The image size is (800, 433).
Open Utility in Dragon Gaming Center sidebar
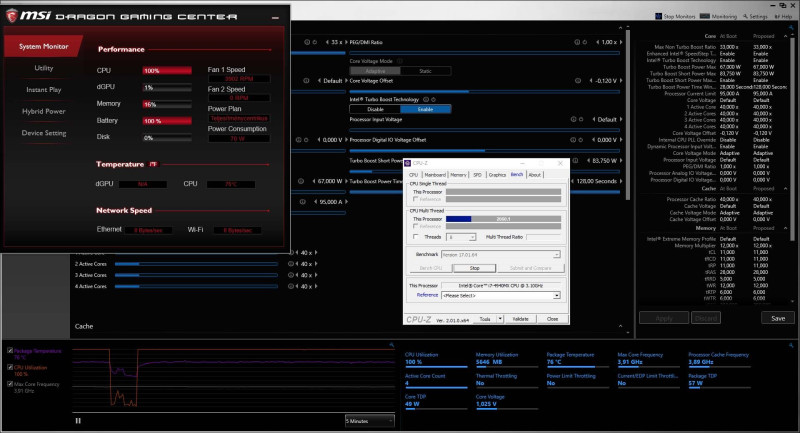tap(44, 68)
